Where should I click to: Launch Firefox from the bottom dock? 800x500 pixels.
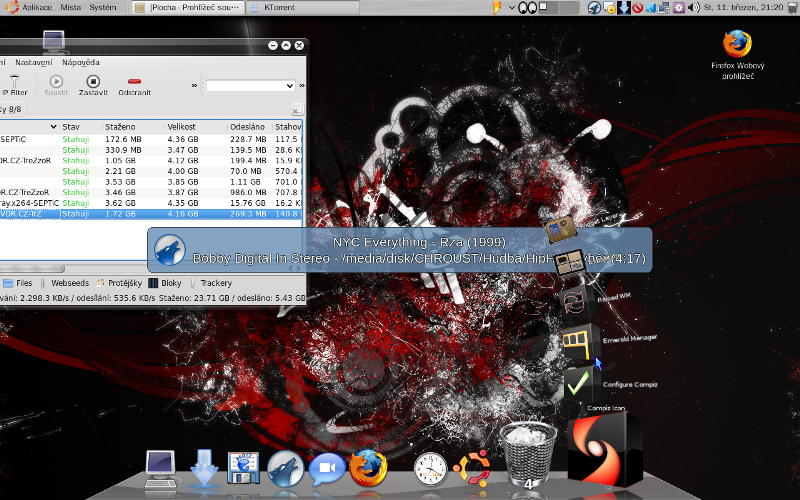click(x=367, y=467)
